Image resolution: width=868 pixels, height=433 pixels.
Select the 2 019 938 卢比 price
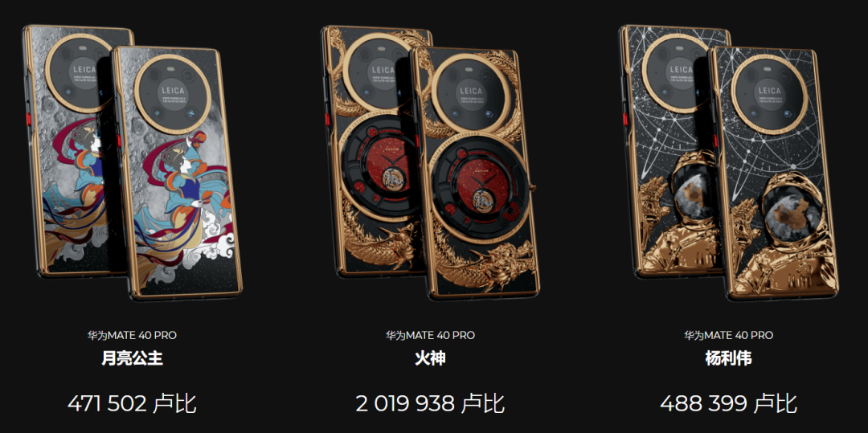[x=430, y=404]
